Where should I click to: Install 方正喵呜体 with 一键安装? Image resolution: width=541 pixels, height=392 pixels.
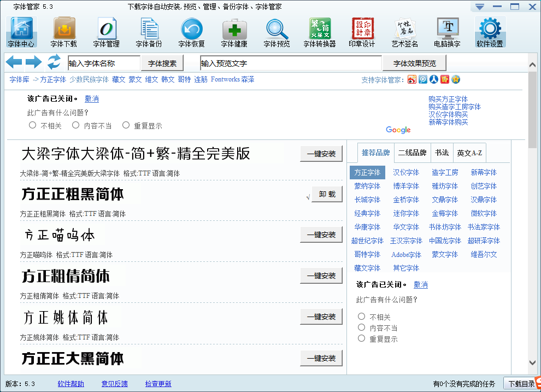tap(321, 235)
